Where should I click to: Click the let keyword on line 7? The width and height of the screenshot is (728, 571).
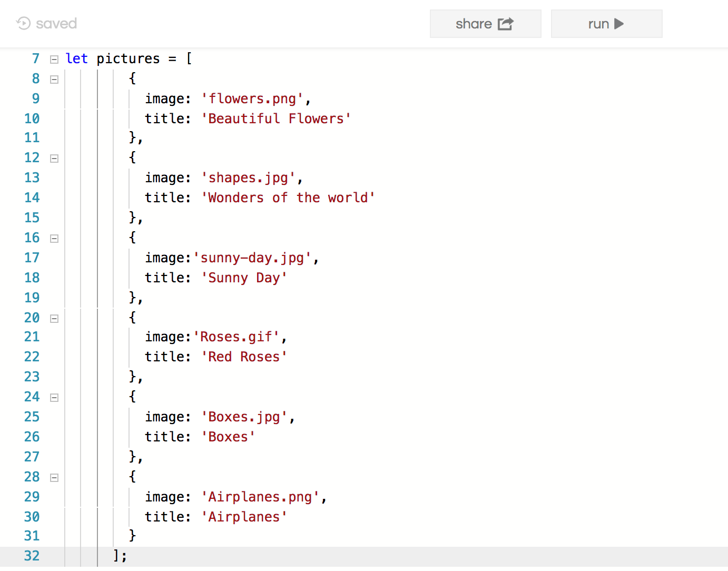click(x=76, y=59)
